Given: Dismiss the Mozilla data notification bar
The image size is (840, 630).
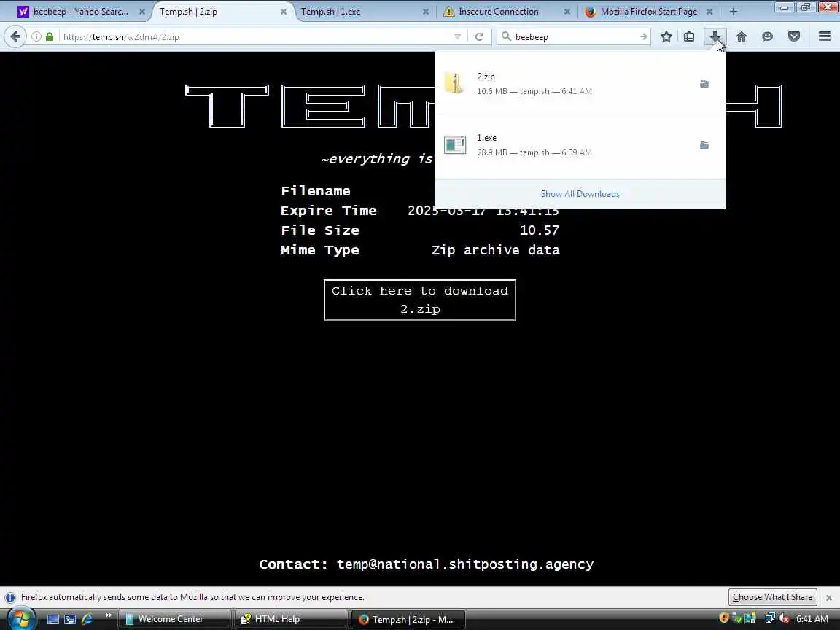Looking at the screenshot, I should 829,597.
